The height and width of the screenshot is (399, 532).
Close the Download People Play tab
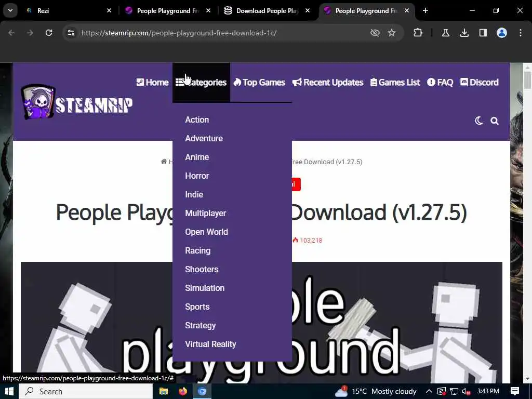tap(308, 10)
